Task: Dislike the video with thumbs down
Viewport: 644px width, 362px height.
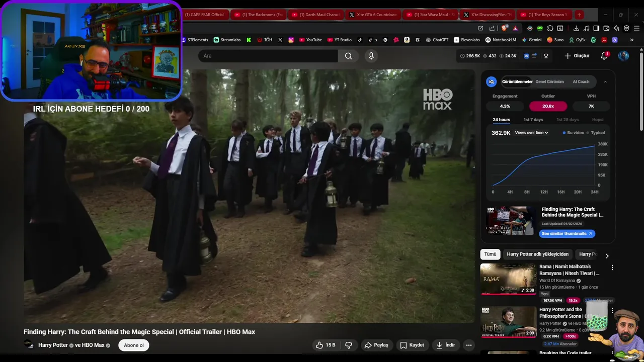Action: (x=349, y=345)
